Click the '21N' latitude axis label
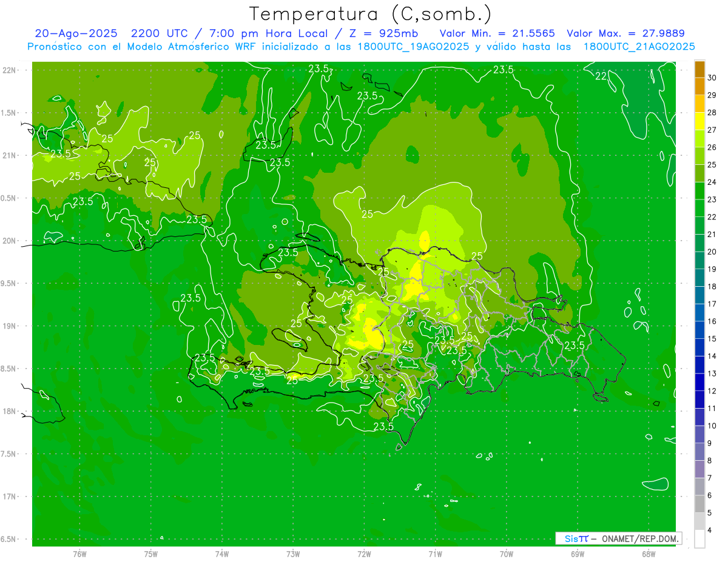 point(8,155)
